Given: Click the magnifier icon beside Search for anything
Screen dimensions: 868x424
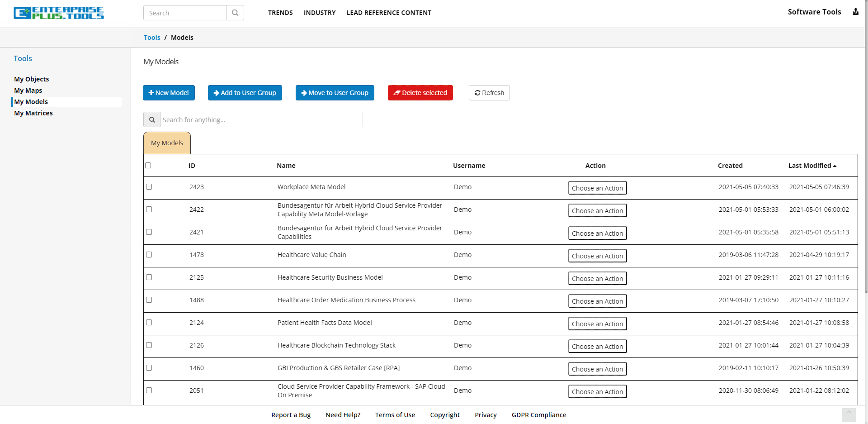Looking at the screenshot, I should (x=152, y=119).
